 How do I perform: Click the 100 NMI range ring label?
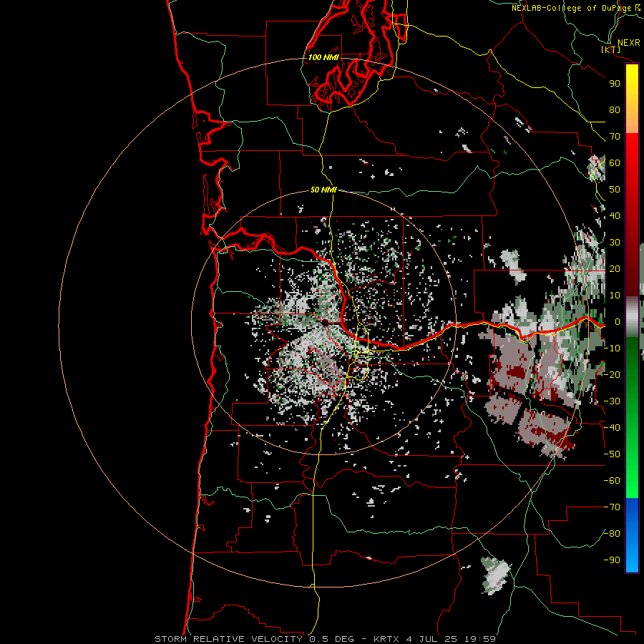point(323,57)
